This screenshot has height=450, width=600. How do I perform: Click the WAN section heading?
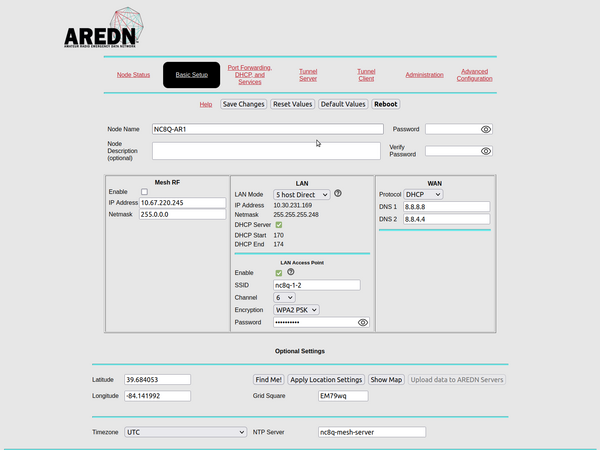pos(435,184)
